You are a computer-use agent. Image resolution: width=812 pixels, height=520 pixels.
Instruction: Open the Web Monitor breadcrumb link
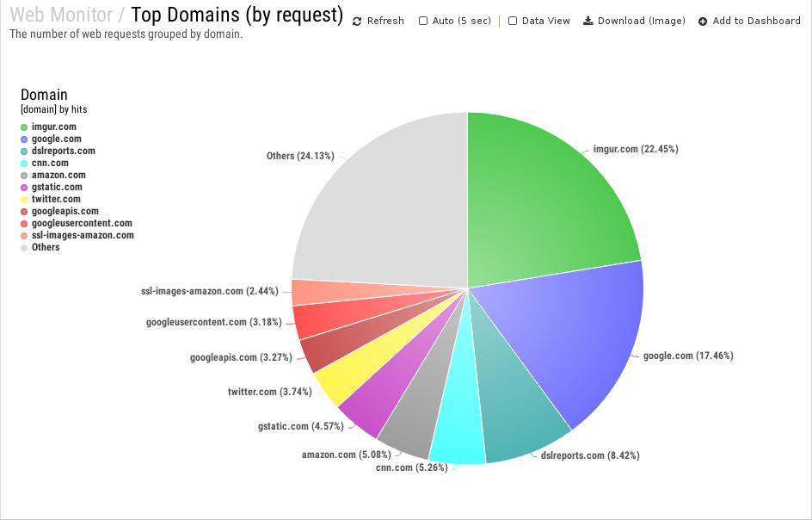62,15
